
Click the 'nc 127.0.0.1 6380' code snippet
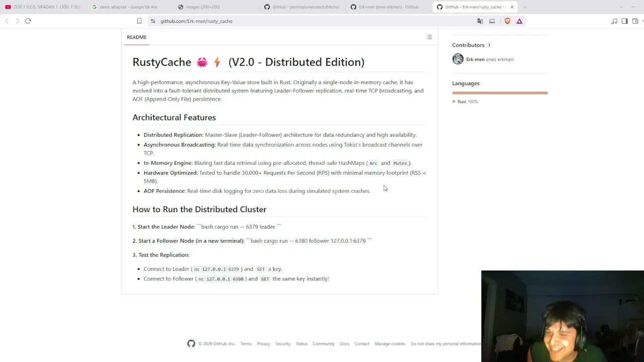coord(221,279)
